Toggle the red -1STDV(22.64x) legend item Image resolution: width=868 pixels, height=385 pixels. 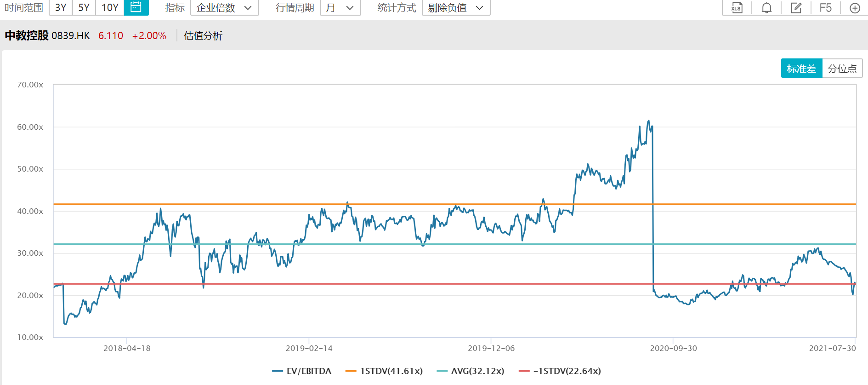click(x=560, y=371)
